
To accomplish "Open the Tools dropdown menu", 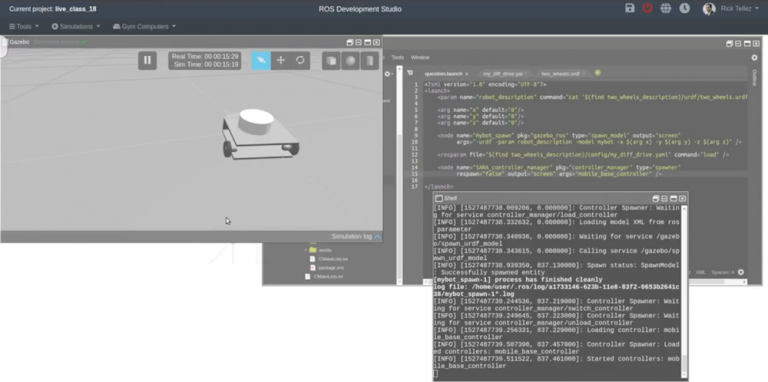I will coord(24,26).
